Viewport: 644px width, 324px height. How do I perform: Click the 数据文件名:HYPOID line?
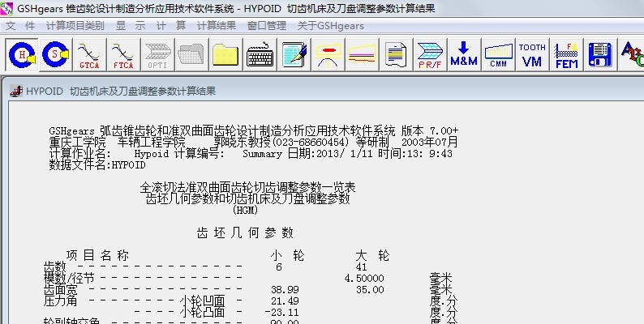(x=97, y=165)
